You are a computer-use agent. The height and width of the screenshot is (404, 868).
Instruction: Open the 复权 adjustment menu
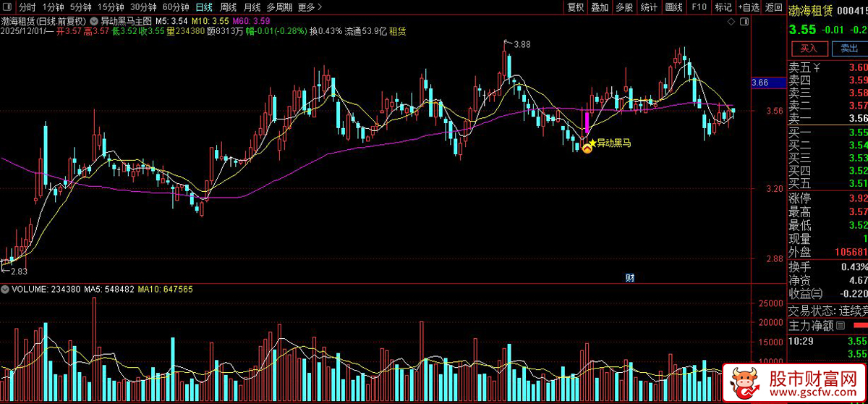575,7
